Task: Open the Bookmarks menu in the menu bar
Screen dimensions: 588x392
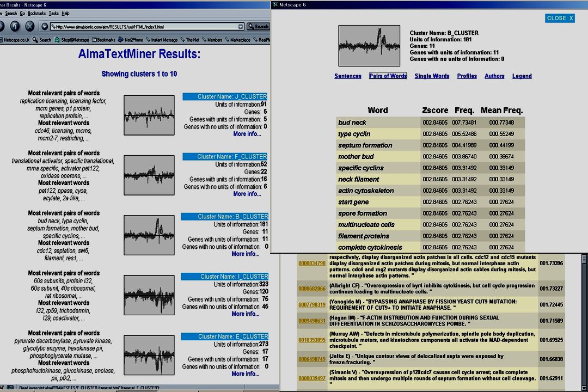Action: pyautogui.click(x=37, y=14)
